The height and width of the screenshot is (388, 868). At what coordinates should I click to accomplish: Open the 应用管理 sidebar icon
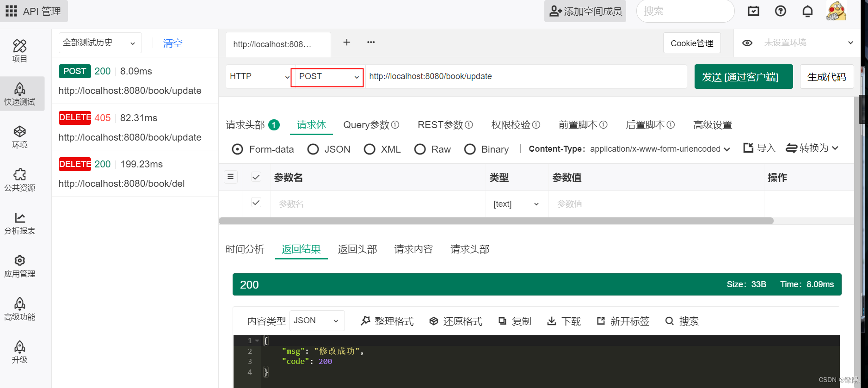[19, 261]
